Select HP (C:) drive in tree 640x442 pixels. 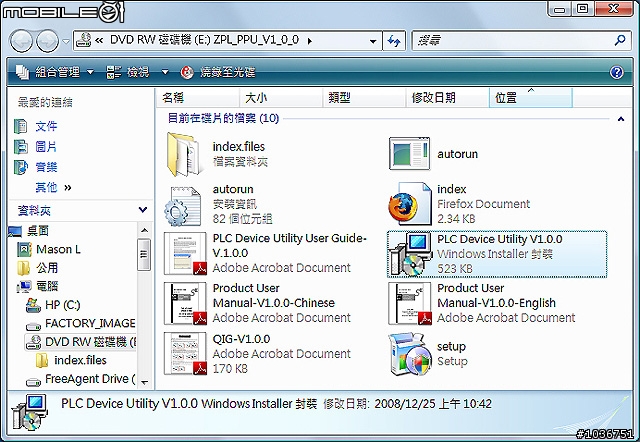[x=62, y=305]
